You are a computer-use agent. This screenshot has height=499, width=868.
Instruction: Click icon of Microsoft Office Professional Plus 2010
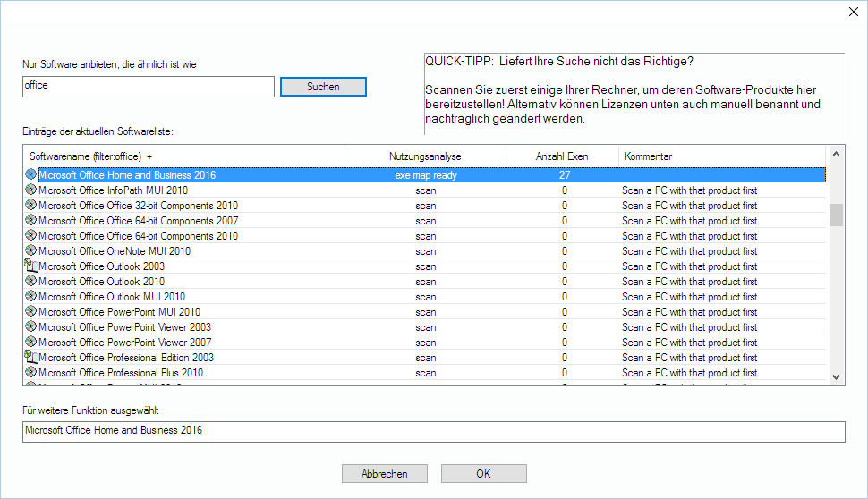tap(31, 373)
